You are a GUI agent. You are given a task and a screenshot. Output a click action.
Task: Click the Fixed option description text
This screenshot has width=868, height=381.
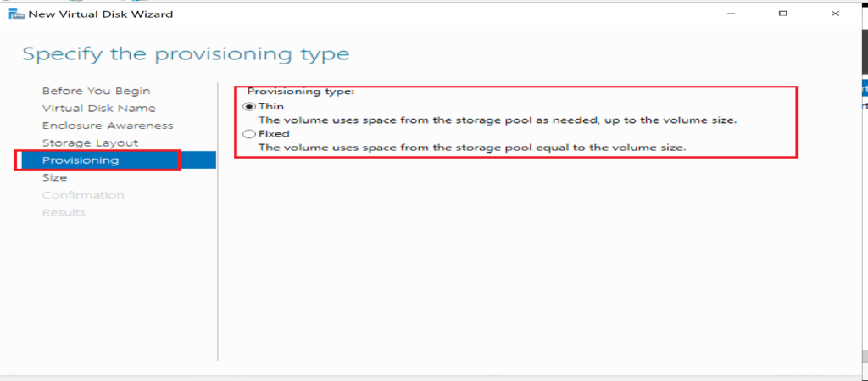[471, 148]
